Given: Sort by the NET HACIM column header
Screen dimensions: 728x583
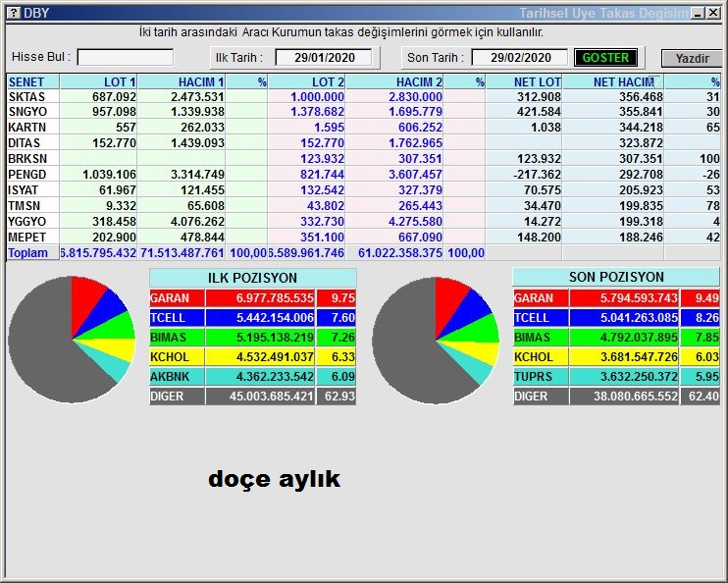Looking at the screenshot, I should [613, 81].
